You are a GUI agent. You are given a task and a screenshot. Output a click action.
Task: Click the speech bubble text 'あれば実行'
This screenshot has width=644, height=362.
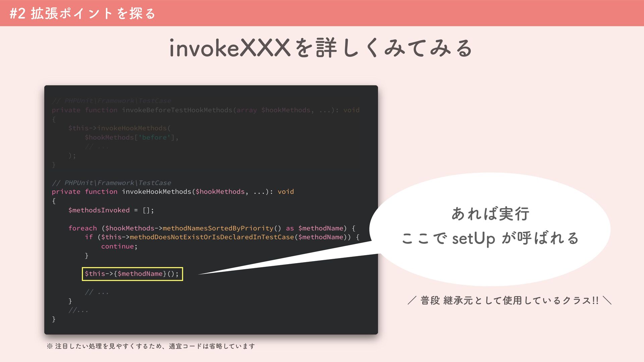coord(490,214)
